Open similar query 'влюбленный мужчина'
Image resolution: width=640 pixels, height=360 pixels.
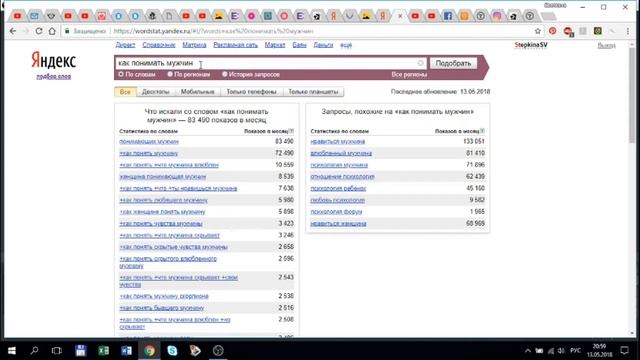(341, 153)
